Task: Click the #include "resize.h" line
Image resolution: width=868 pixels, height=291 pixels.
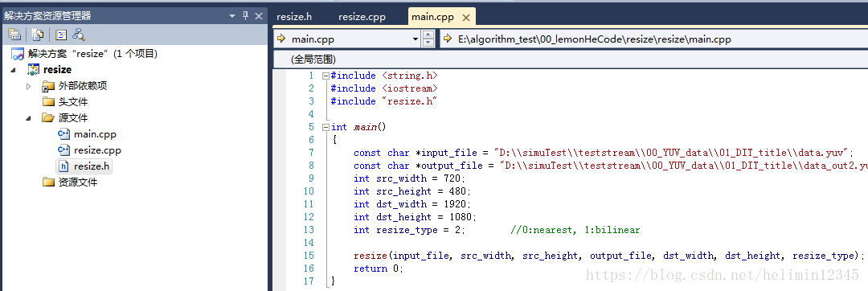Action: tap(384, 101)
